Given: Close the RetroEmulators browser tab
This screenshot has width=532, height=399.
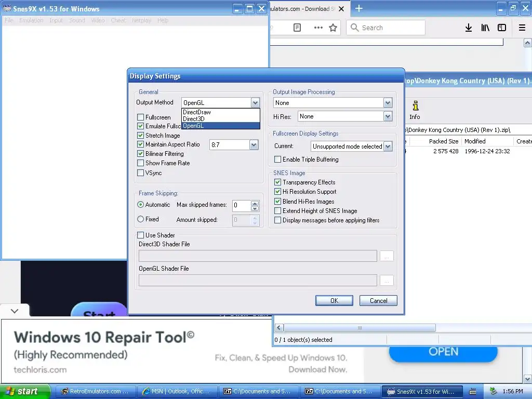Looking at the screenshot, I should tap(341, 9).
